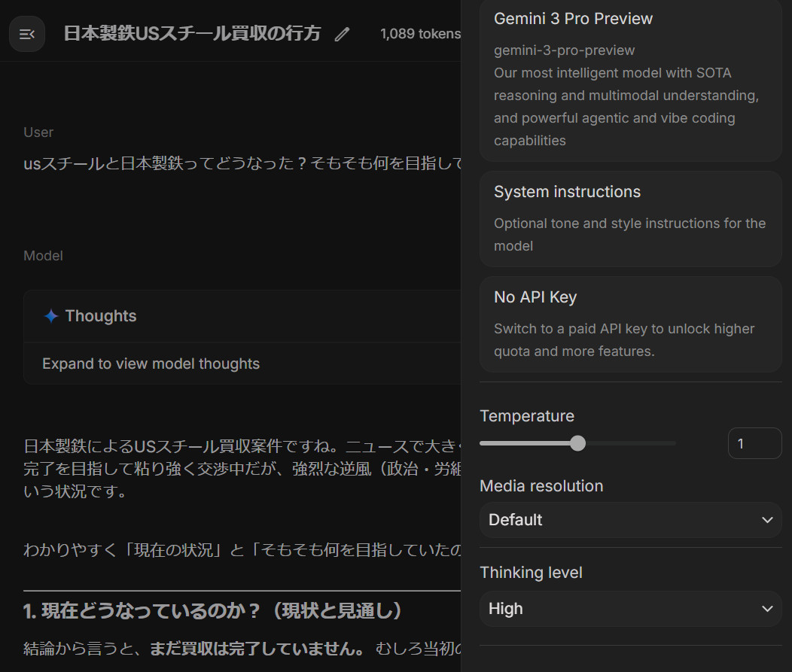Click the Thoughts panel header
The height and width of the screenshot is (672, 792).
tap(101, 316)
